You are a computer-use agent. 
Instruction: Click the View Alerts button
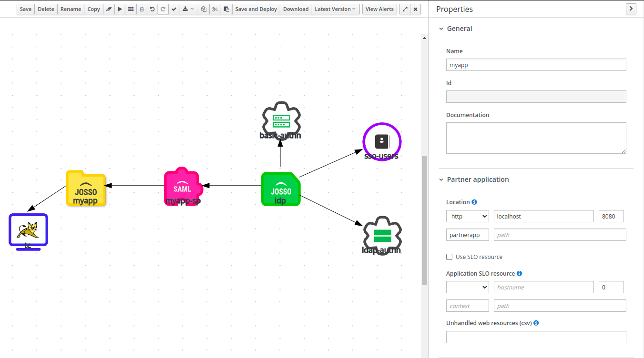pos(379,9)
